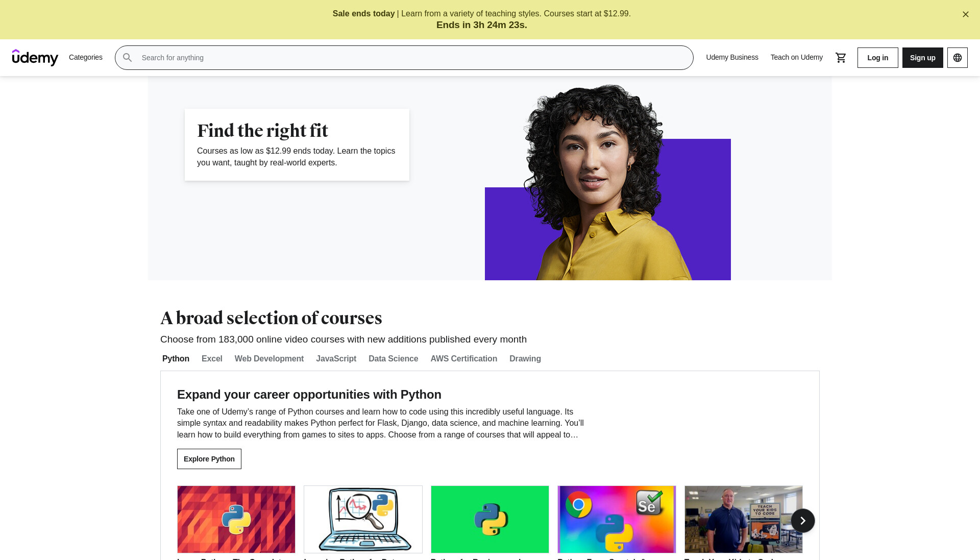Advance the course carousel with next arrow
The height and width of the screenshot is (560, 980).
(x=803, y=521)
